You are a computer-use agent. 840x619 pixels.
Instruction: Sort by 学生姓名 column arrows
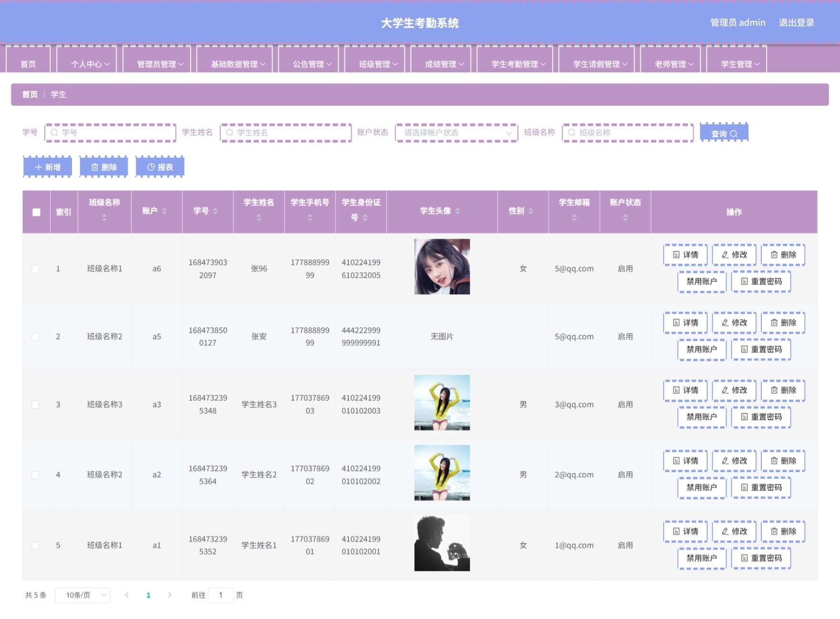click(259, 218)
